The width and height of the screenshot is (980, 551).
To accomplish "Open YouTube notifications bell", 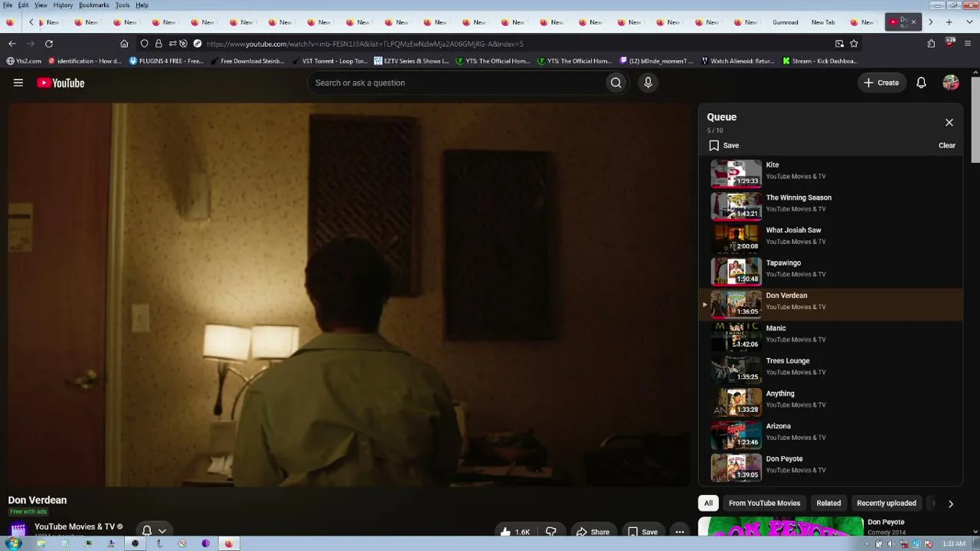I will [x=921, y=83].
